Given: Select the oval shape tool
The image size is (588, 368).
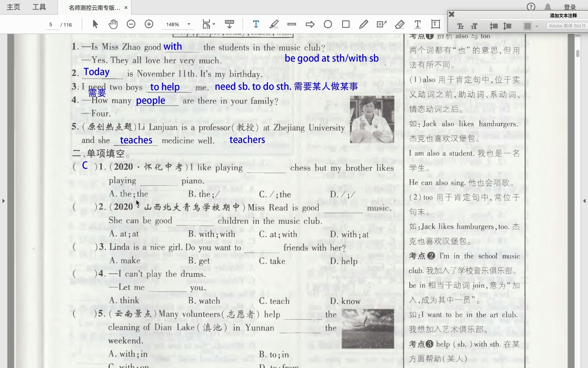Looking at the screenshot, I should (x=328, y=24).
